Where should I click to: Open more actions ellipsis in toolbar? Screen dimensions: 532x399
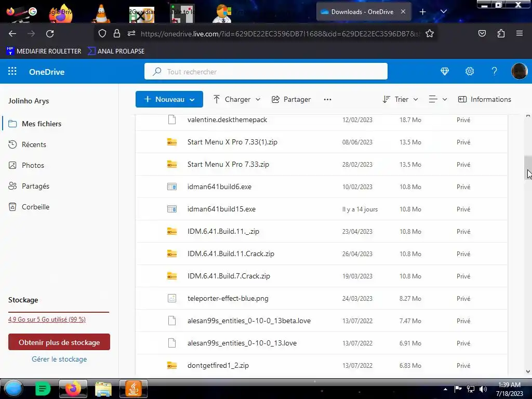(x=327, y=99)
